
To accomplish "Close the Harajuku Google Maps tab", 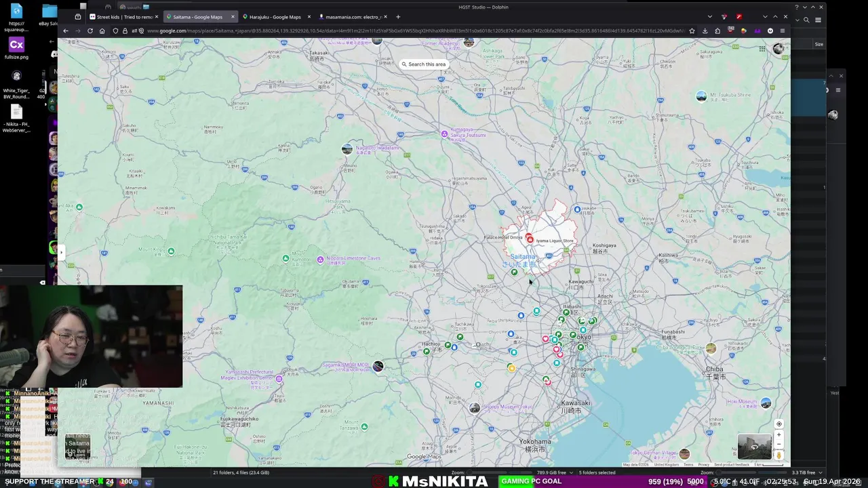I will pos(309,17).
